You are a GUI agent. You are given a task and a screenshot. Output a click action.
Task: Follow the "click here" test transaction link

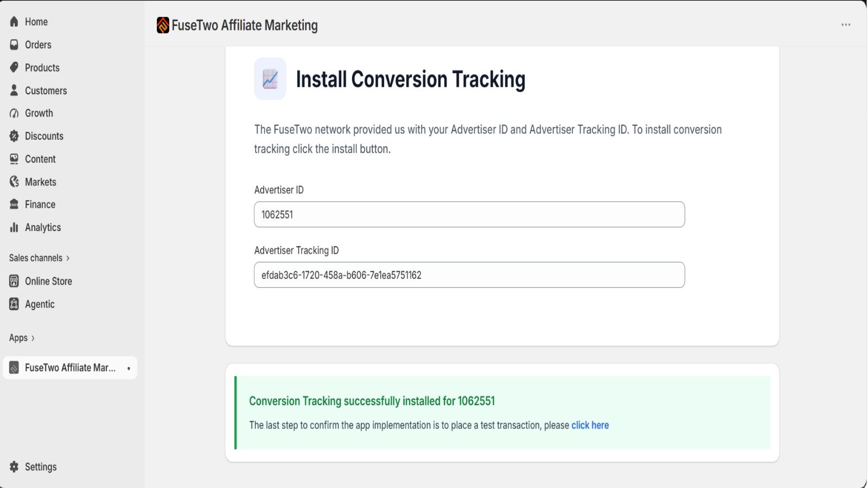590,425
